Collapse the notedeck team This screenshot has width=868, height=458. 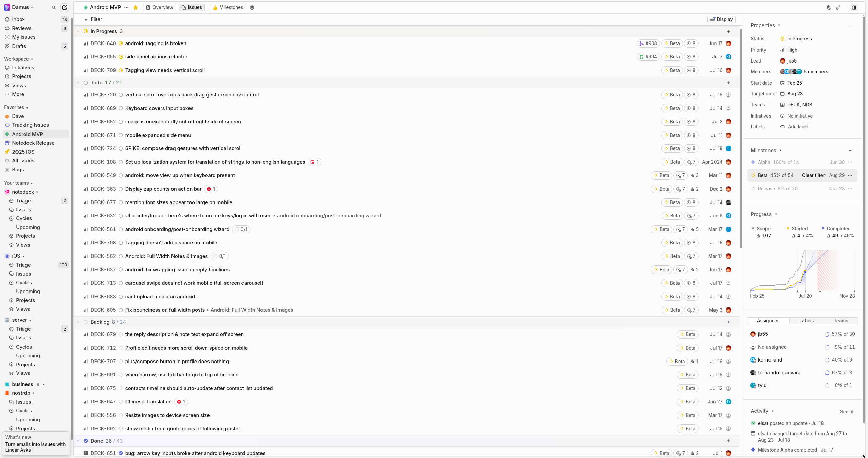click(37, 192)
